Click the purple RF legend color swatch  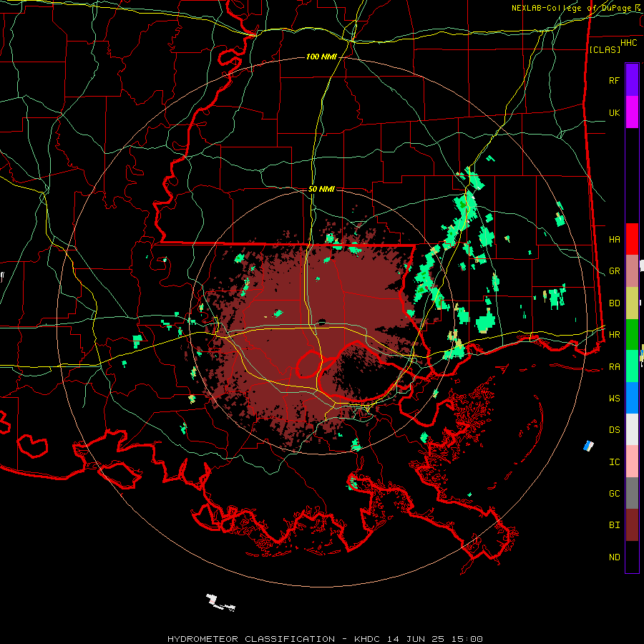click(x=632, y=80)
